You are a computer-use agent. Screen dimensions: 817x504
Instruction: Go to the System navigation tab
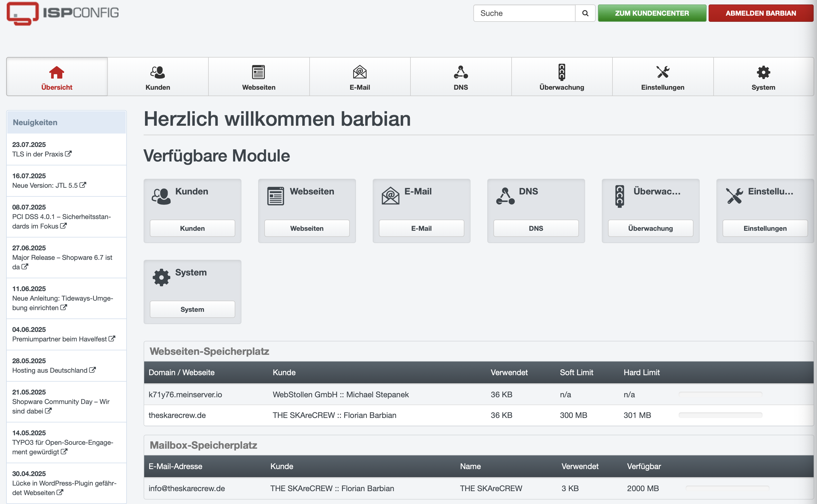coord(763,77)
